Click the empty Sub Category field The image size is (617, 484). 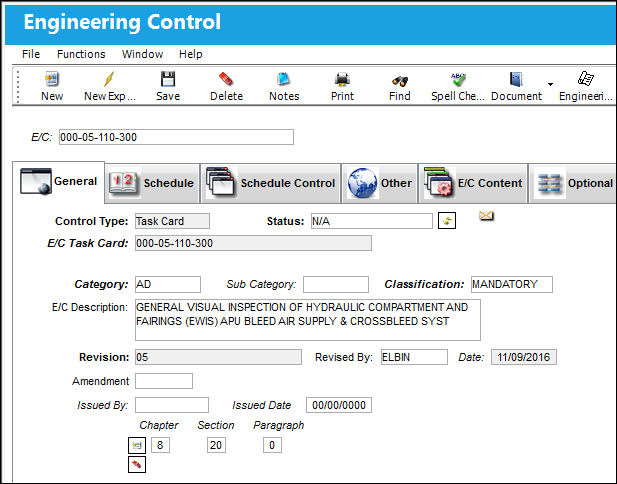336,284
